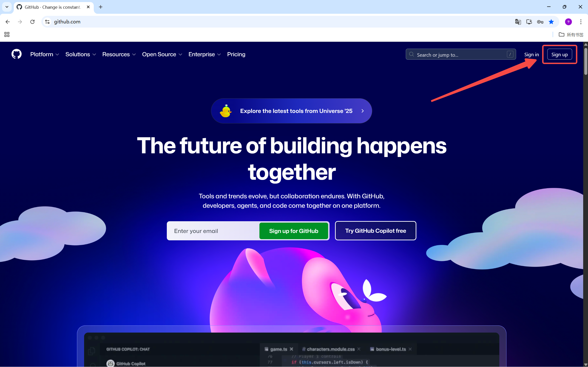
Task: Open the apps grid in bookmarks bar
Action: click(x=7, y=34)
